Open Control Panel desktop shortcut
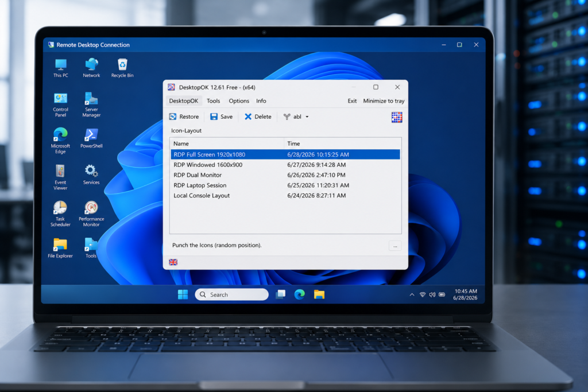The width and height of the screenshot is (588, 392). coord(60,105)
